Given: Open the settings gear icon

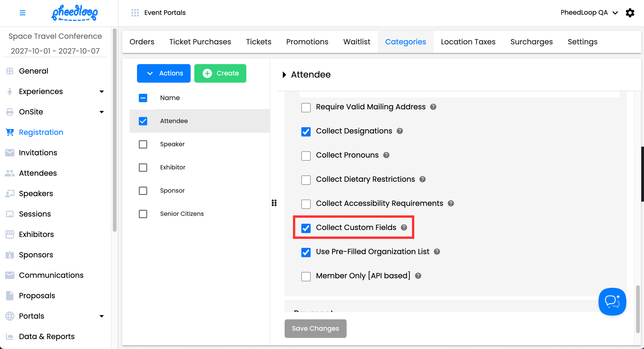Looking at the screenshot, I should [630, 13].
